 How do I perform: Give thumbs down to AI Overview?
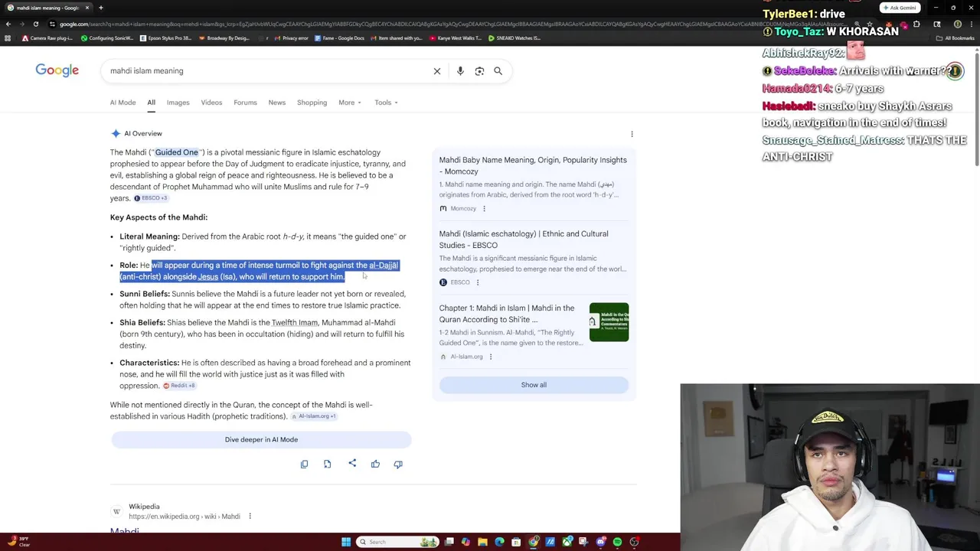[398, 464]
